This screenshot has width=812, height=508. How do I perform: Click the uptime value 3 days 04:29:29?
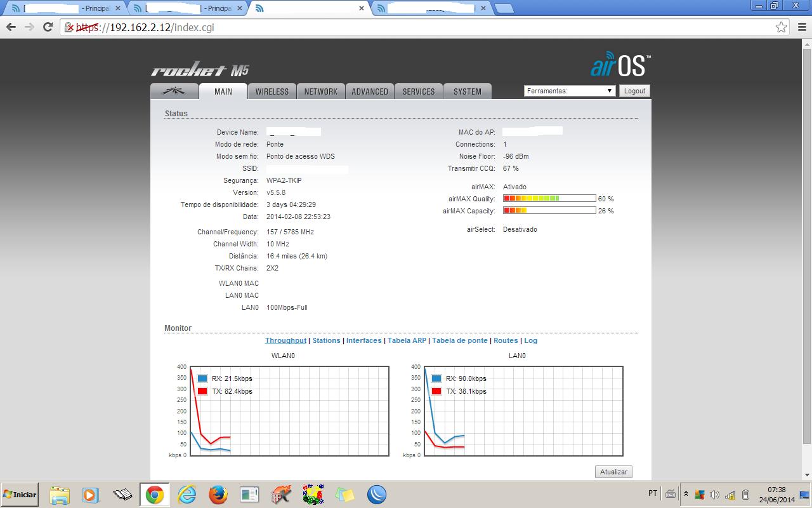(x=291, y=205)
